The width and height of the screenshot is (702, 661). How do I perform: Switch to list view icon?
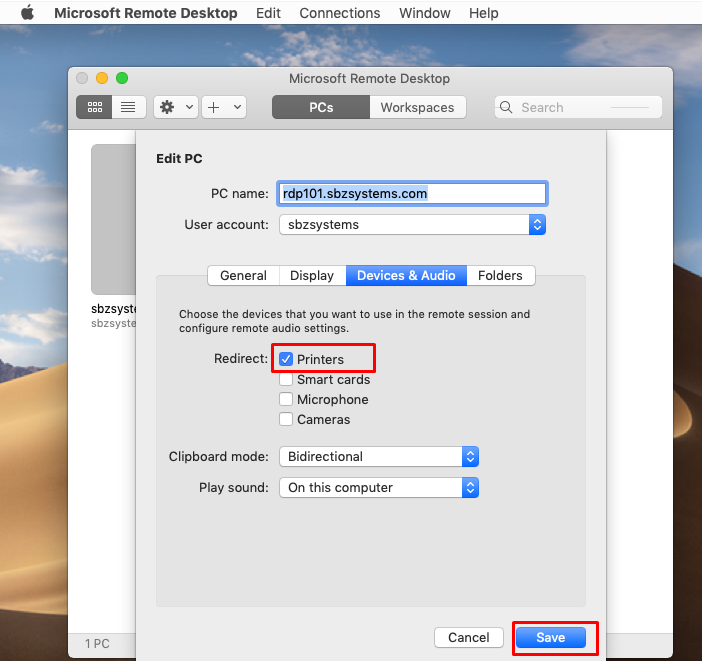tap(128, 107)
